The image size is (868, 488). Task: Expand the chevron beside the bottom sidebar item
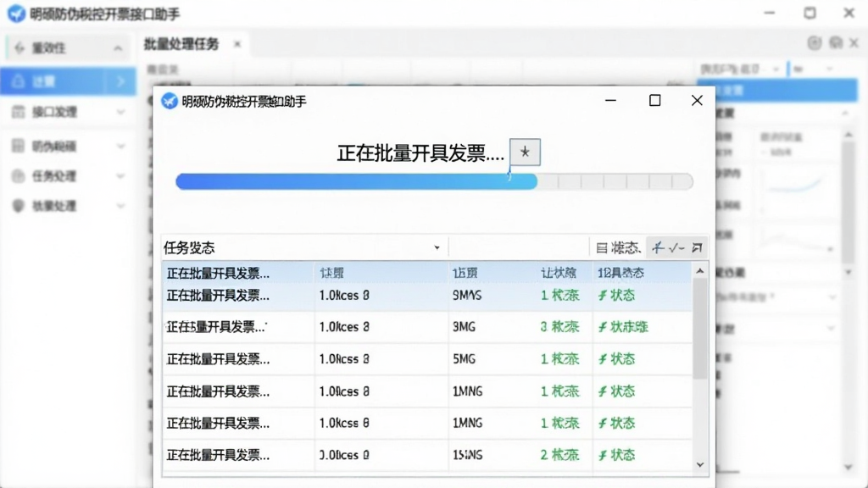[x=120, y=206]
